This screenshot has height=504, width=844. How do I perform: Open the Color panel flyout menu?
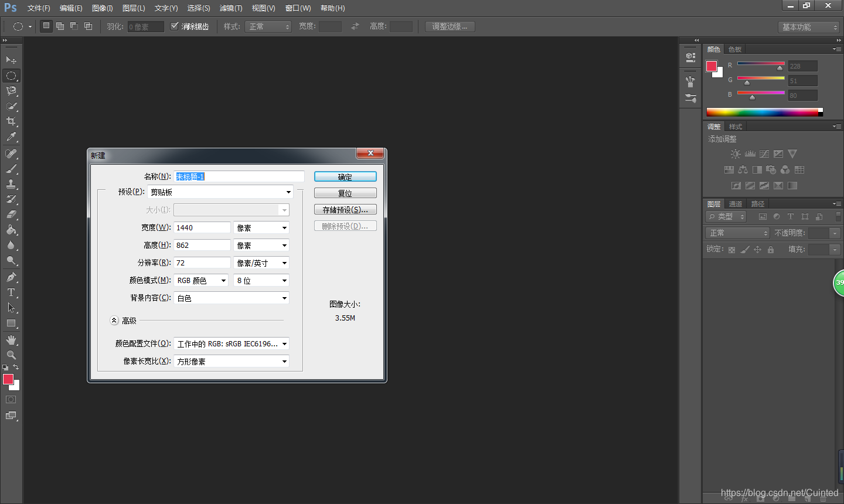click(x=837, y=49)
